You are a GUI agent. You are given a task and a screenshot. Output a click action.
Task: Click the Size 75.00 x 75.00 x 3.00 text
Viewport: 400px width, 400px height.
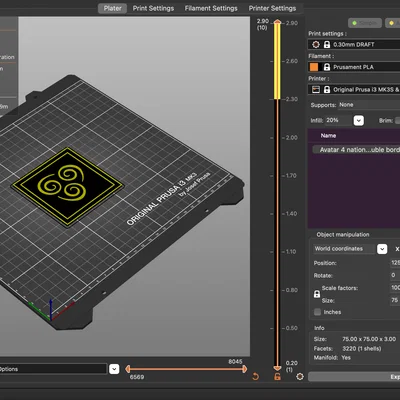point(355,339)
